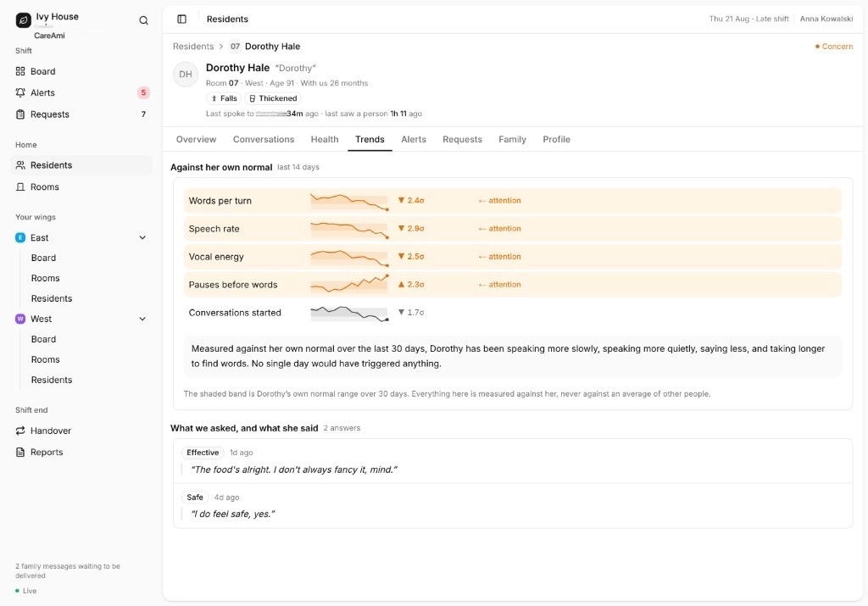Viewport: 868px width, 606px height.
Task: Open Rooms under Home
Action: (81, 187)
